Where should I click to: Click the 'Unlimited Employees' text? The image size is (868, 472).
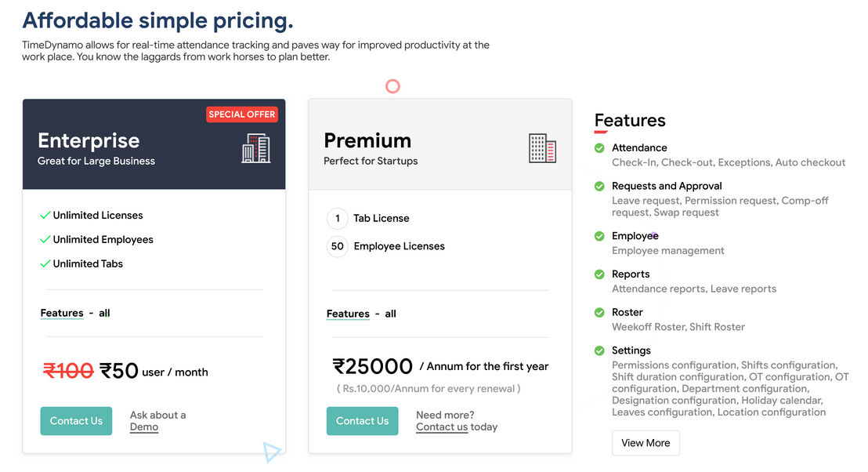(x=103, y=239)
